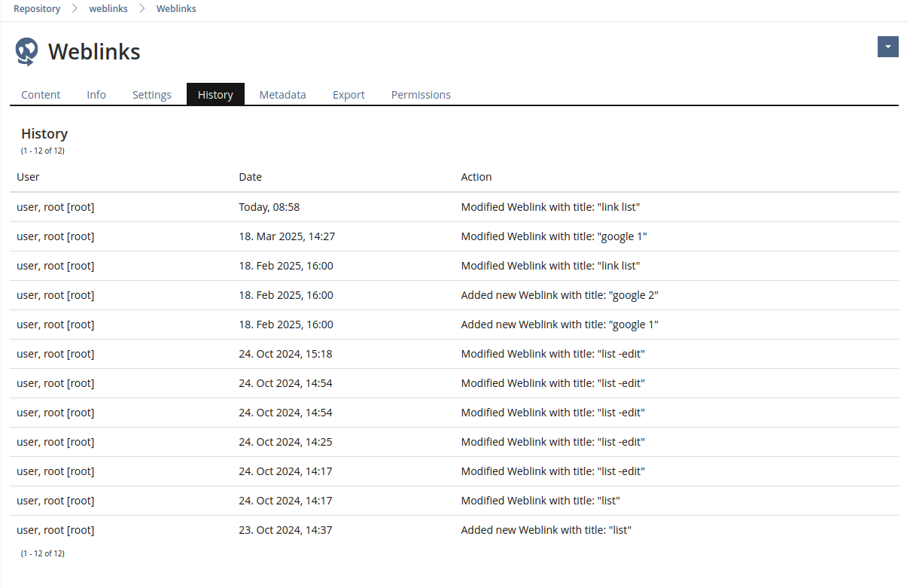Click the lowercase weblinks breadcrumb link
The width and height of the screenshot is (907, 588).
click(108, 9)
